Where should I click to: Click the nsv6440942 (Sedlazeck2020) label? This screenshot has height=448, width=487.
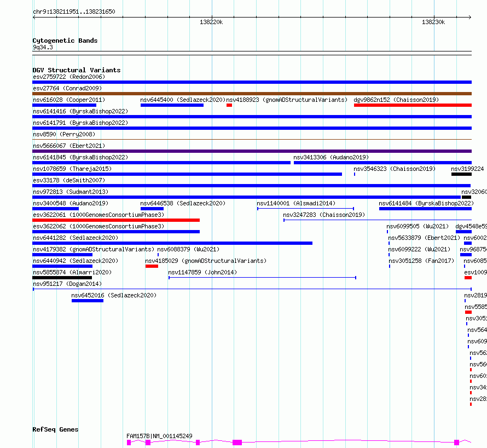click(76, 261)
